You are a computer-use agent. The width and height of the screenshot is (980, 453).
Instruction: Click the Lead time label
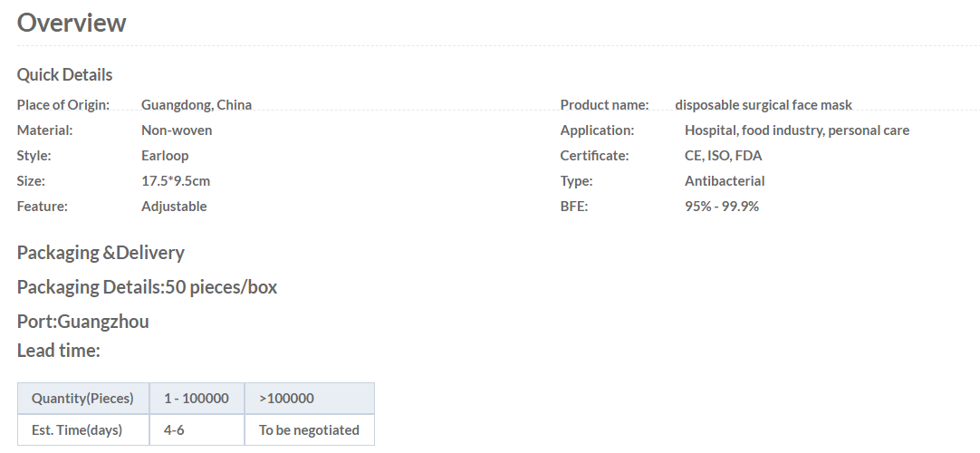click(58, 350)
